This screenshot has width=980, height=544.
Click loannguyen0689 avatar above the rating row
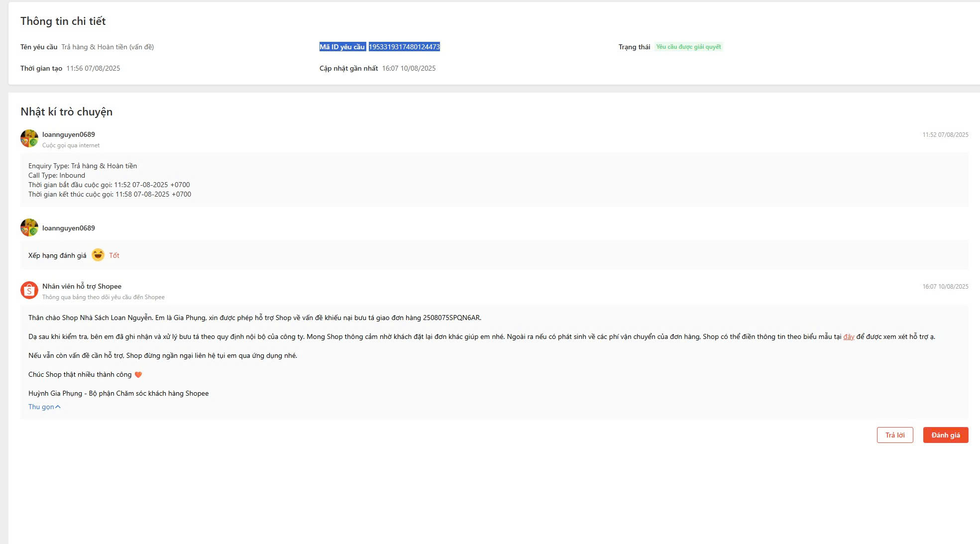[x=29, y=227]
